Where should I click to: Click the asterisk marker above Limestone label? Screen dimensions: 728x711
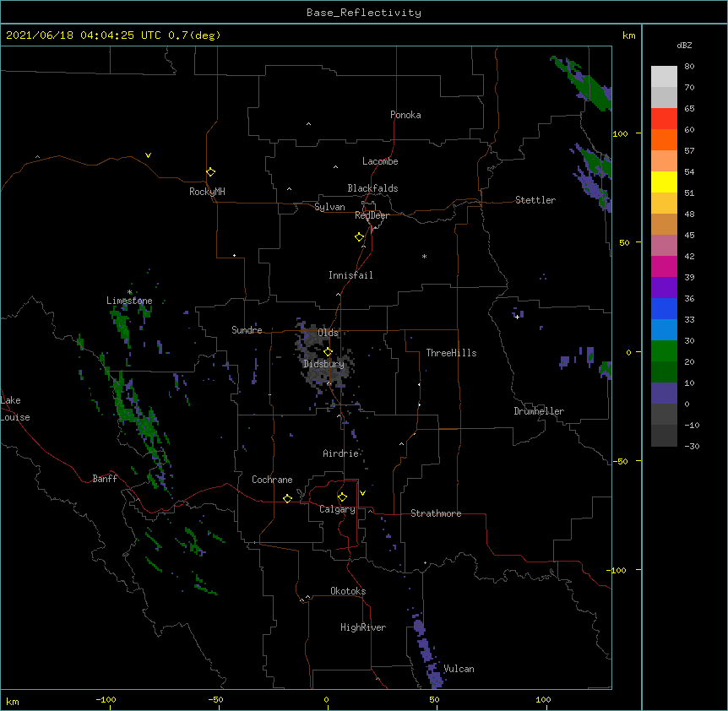pyautogui.click(x=129, y=292)
